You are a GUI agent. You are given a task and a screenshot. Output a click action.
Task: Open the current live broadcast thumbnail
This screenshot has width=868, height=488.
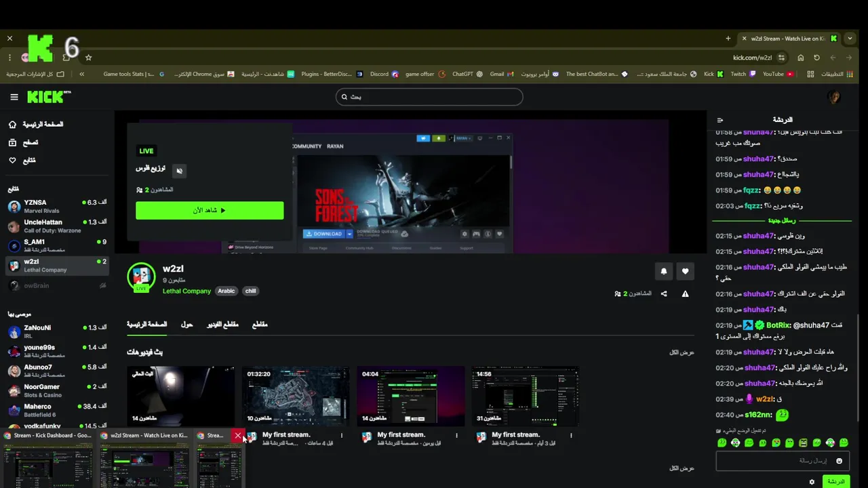[x=180, y=396]
